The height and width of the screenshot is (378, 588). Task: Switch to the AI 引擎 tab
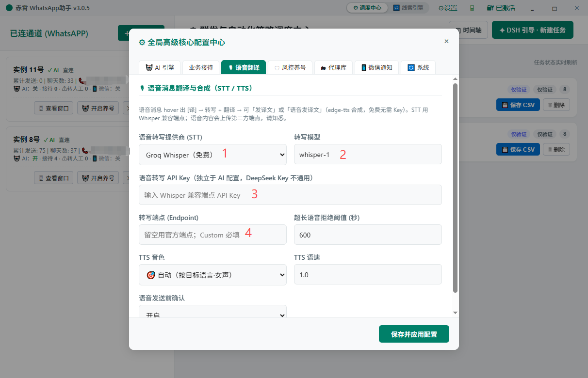(x=160, y=67)
